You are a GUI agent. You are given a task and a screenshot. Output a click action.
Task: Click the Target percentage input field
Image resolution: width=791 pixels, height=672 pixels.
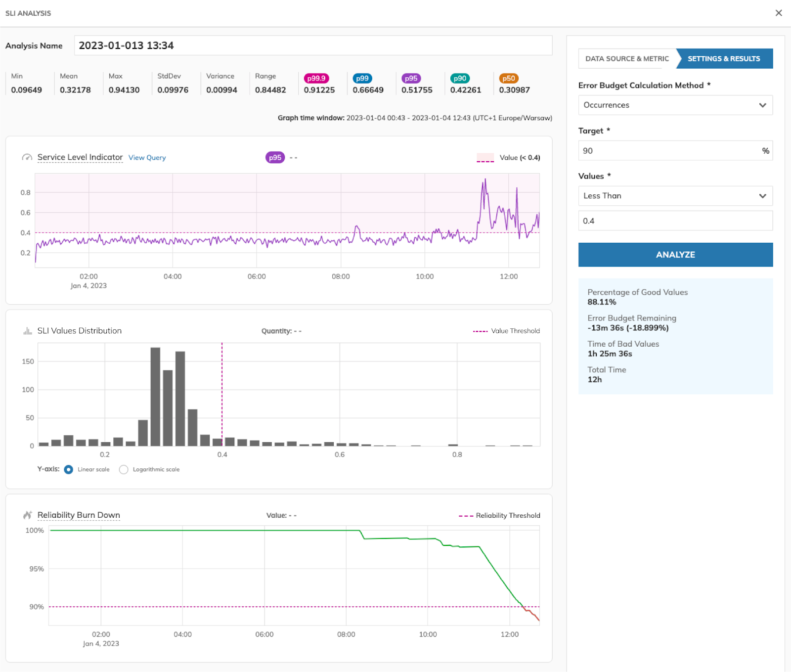(667, 151)
